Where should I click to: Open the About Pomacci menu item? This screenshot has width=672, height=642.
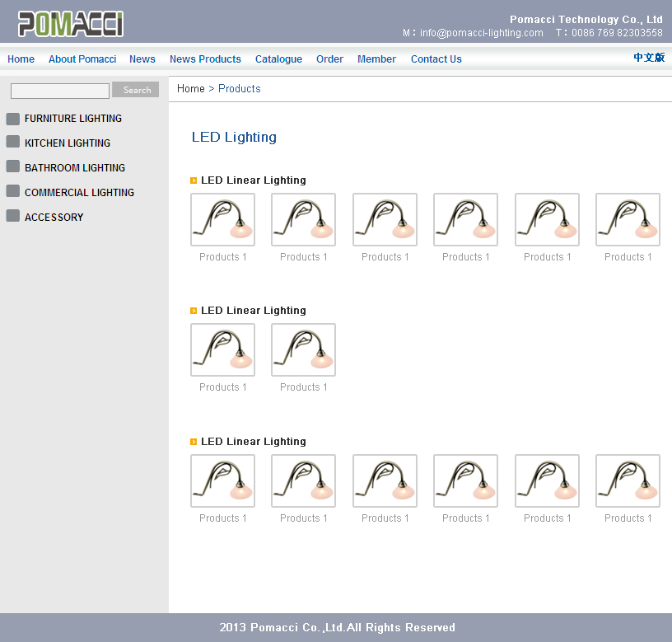pyautogui.click(x=82, y=59)
